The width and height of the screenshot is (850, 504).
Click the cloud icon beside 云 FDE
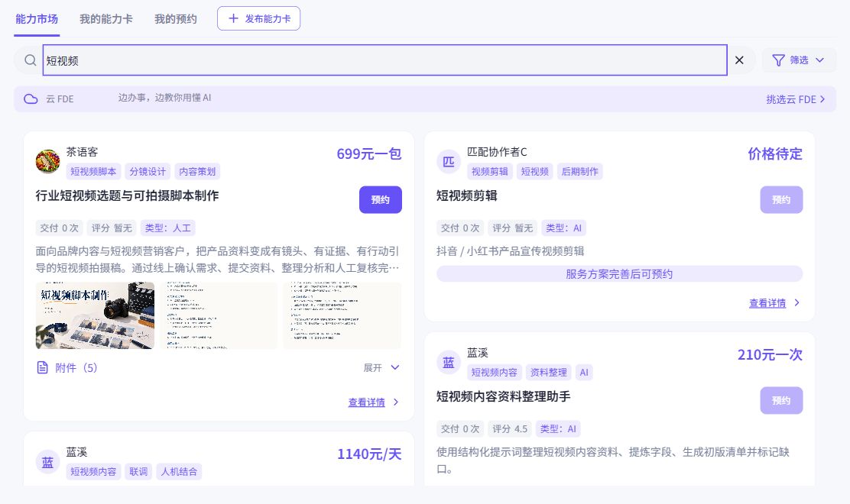click(x=31, y=99)
